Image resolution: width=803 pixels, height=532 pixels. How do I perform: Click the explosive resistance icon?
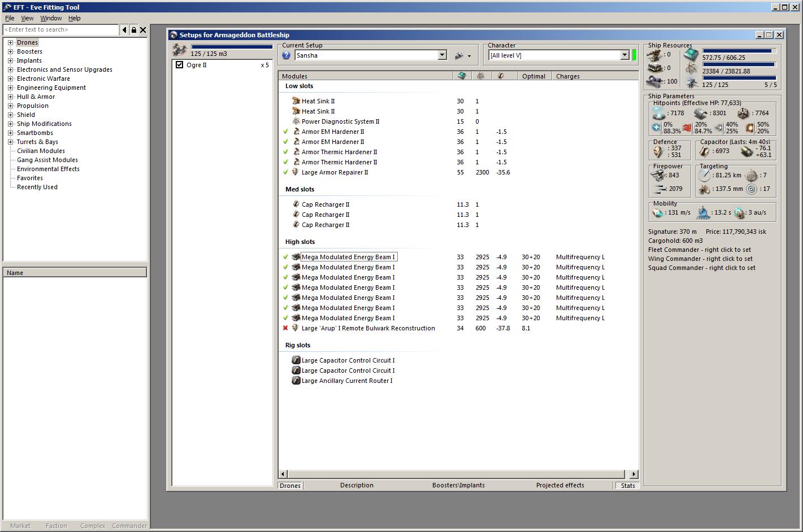pyautogui.click(x=750, y=128)
